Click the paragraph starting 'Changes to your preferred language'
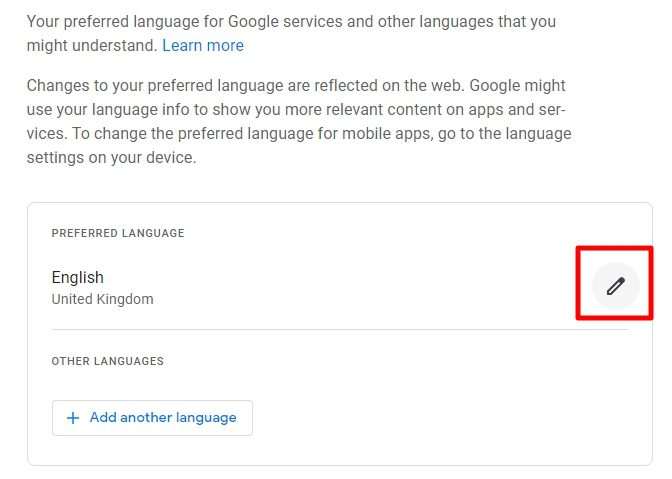This screenshot has width=672, height=479. [299, 121]
